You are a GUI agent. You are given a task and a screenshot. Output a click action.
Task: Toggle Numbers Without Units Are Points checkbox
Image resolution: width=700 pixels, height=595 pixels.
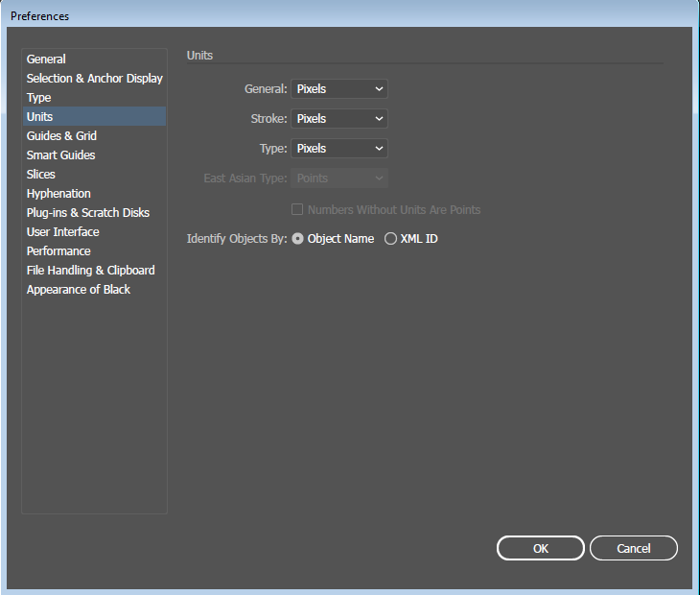point(297,209)
